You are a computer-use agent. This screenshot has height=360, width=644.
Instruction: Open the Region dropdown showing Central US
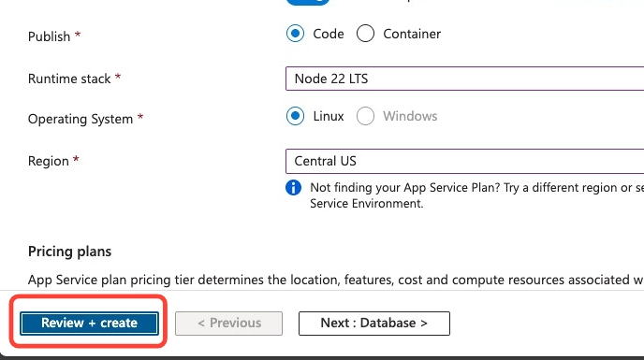464,161
